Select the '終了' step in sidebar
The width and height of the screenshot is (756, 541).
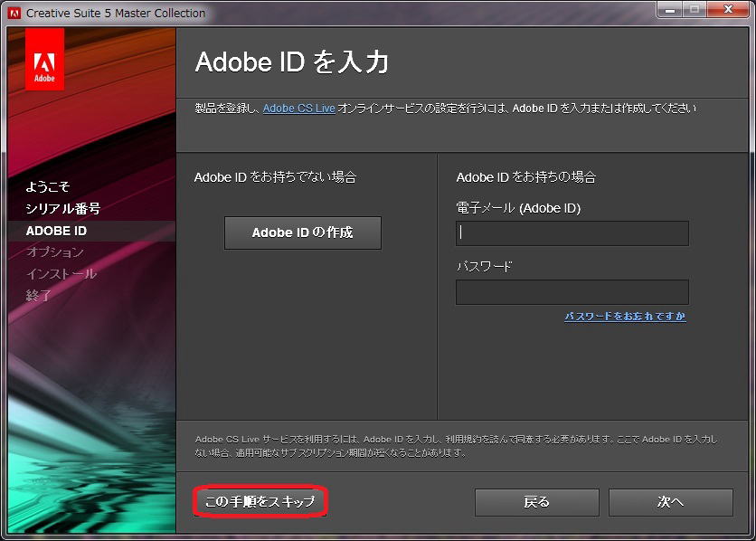[x=39, y=295]
